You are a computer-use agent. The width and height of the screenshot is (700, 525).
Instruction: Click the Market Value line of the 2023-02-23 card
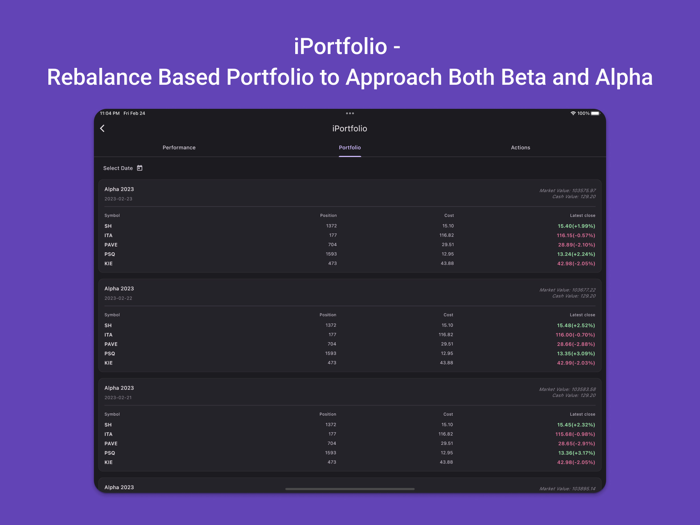[x=567, y=191]
